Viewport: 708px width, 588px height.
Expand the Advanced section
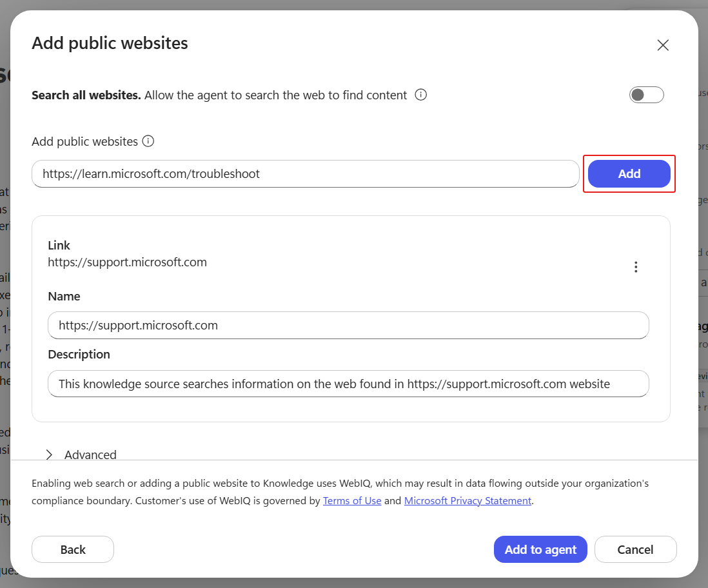[x=81, y=455]
